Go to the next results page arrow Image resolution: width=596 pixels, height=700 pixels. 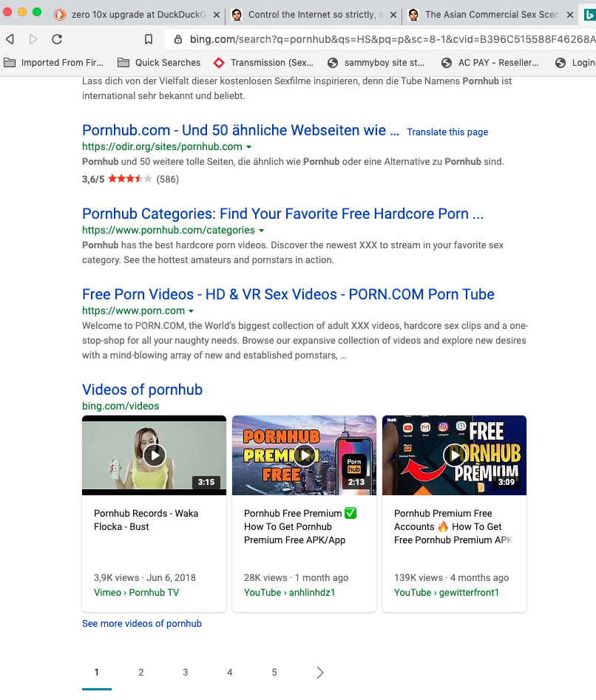coord(319,672)
